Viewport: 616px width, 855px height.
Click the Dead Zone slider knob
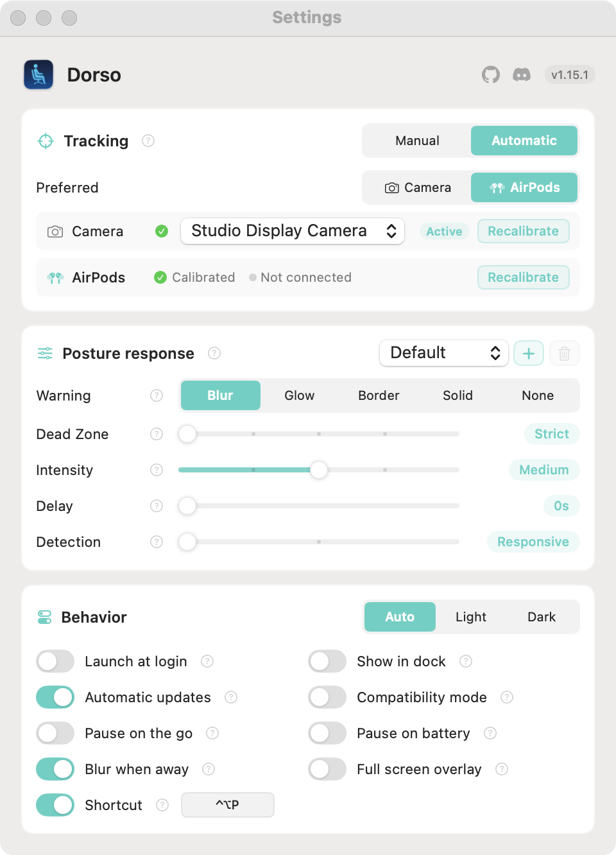[x=187, y=434]
